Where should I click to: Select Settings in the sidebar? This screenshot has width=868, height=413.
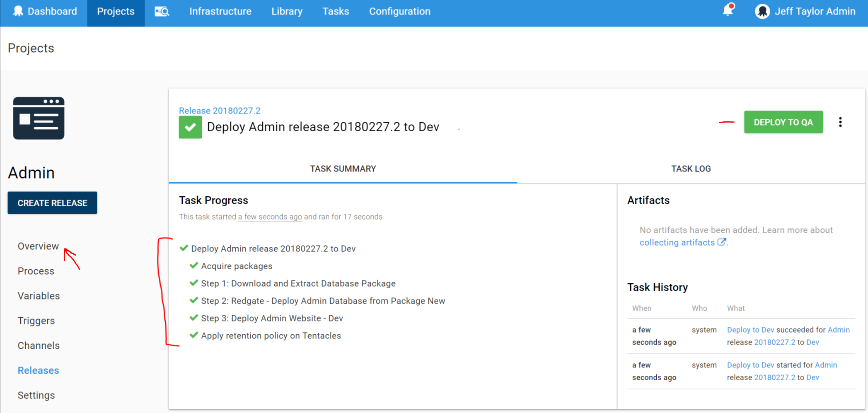click(36, 395)
